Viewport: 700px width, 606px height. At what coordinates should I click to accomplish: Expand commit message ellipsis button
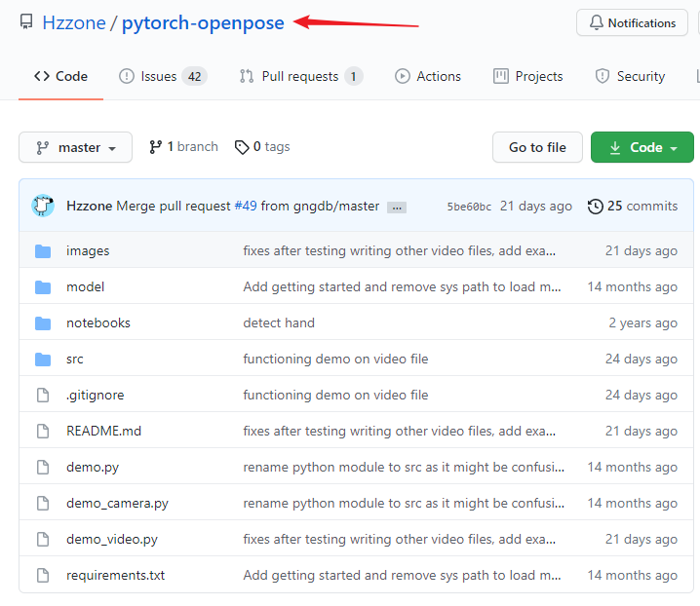pos(397,208)
